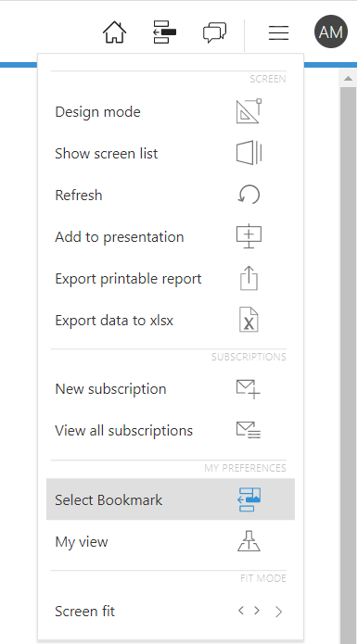This screenshot has height=644, width=358.
Task: Click the Export printable report upload icon
Action: 249,278
